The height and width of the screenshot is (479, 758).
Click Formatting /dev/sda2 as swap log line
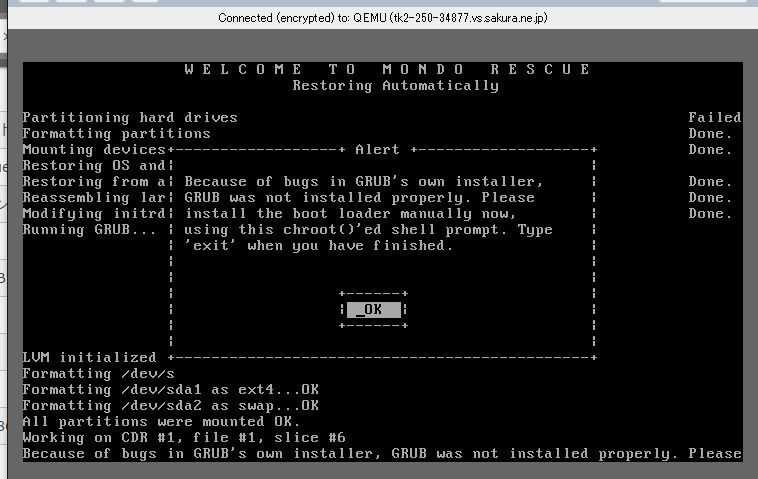tap(170, 406)
